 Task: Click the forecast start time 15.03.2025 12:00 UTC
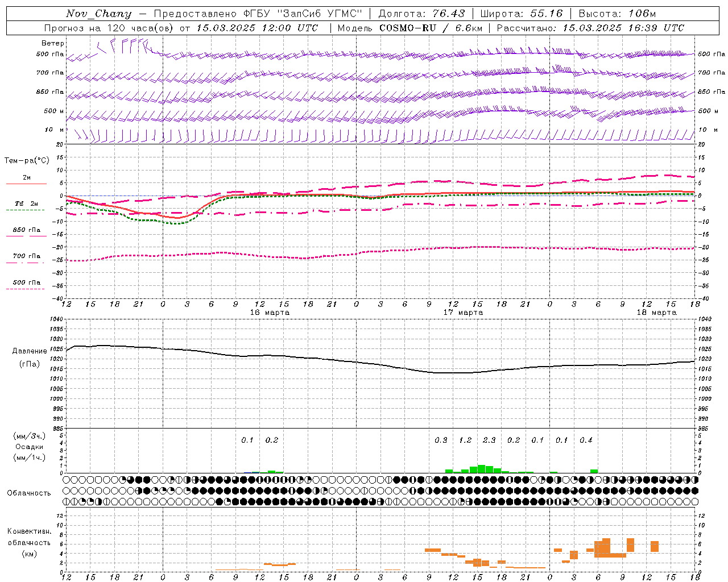pyautogui.click(x=257, y=28)
